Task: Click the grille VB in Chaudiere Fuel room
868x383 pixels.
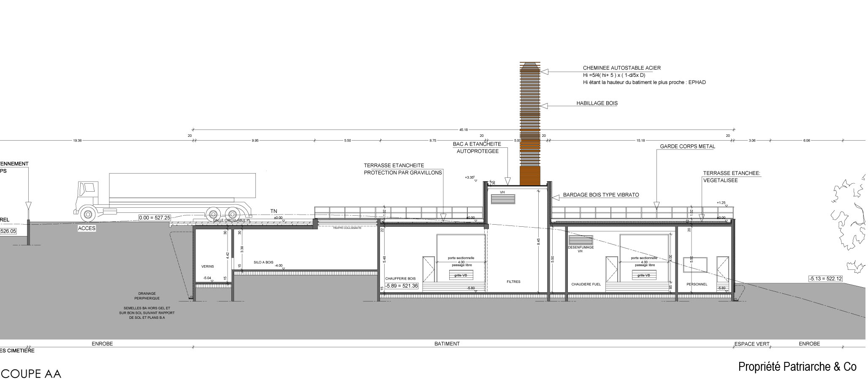Action: click(x=644, y=275)
